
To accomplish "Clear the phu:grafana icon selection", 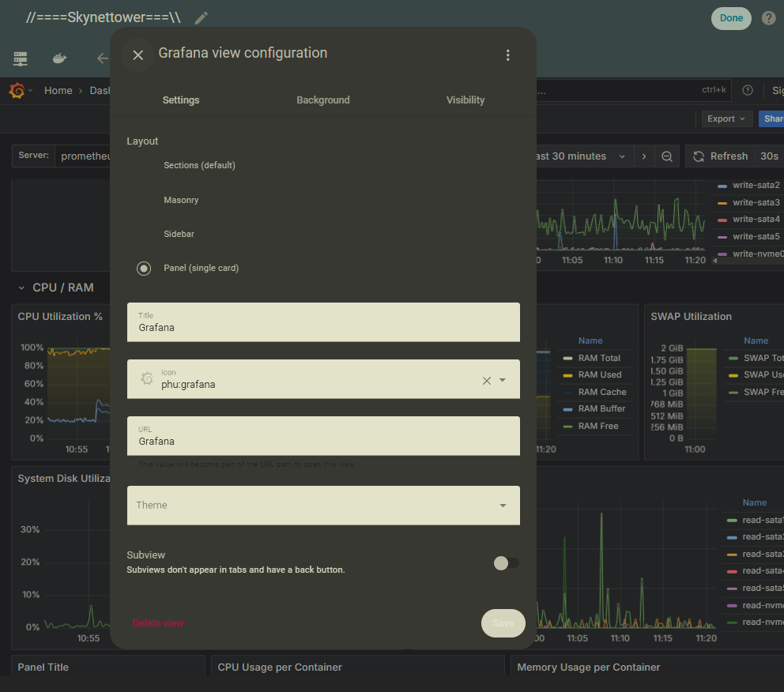I will coord(487,381).
